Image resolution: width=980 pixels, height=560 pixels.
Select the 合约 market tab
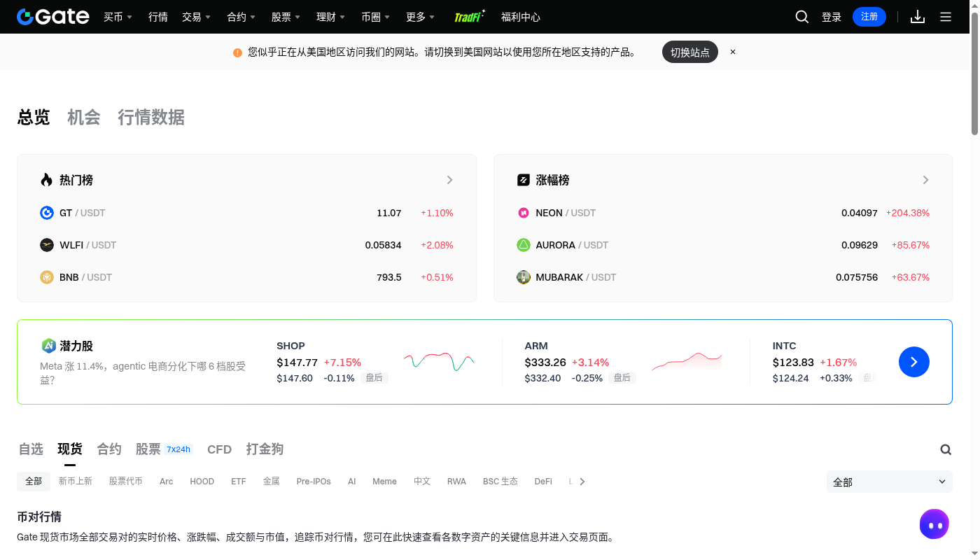point(109,449)
